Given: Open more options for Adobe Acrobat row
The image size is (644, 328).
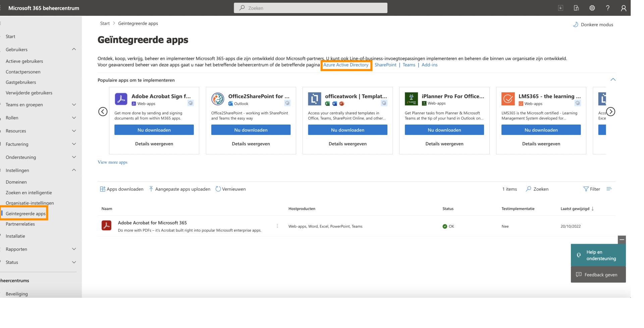Looking at the screenshot, I should click(x=277, y=226).
